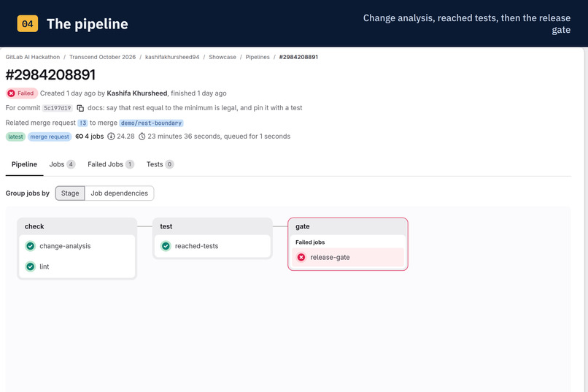This screenshot has height=392, width=588.
Task: Click the 'Failed jobs' label in gate
Action: point(310,242)
